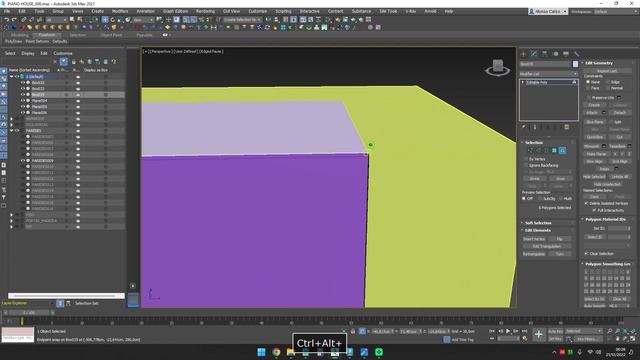The width and height of the screenshot is (640, 360).
Task: Toggle Full Interactivity checkbox
Action: pyautogui.click(x=594, y=210)
